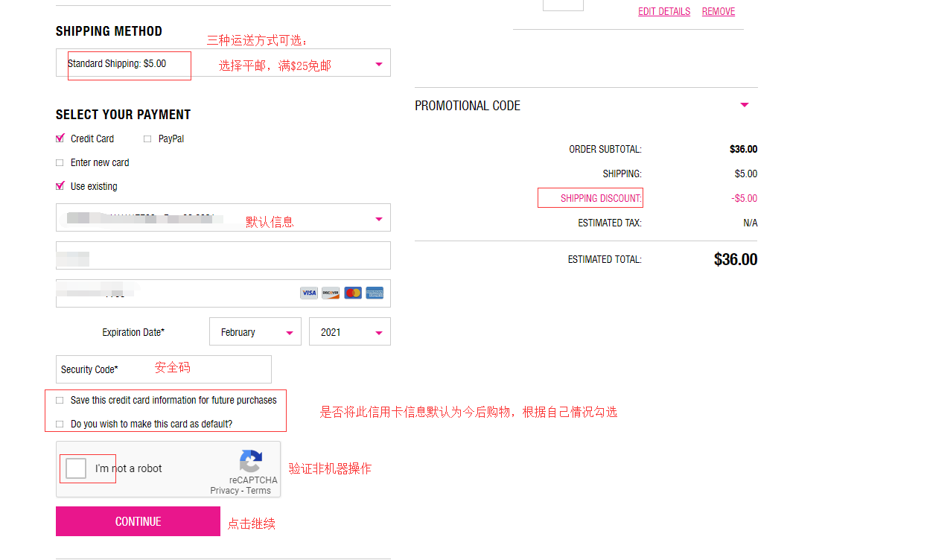Viewport: 927px width, 560px height.
Task: Click the American Express card icon
Action: (x=375, y=293)
